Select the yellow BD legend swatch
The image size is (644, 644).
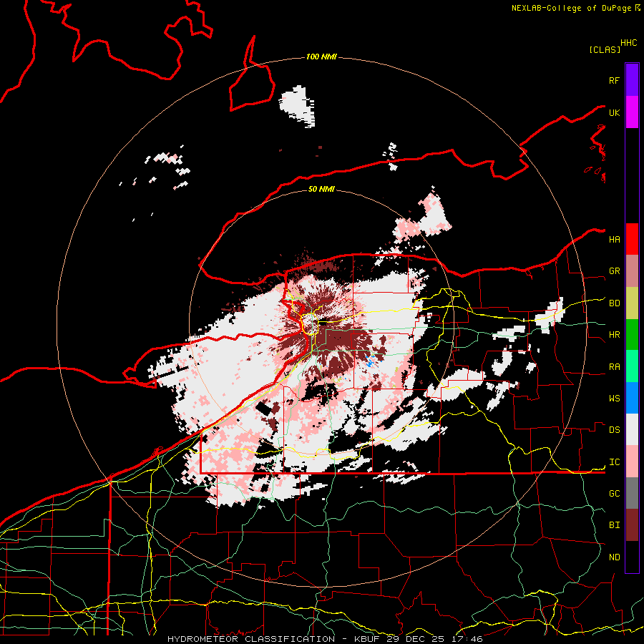tap(632, 303)
